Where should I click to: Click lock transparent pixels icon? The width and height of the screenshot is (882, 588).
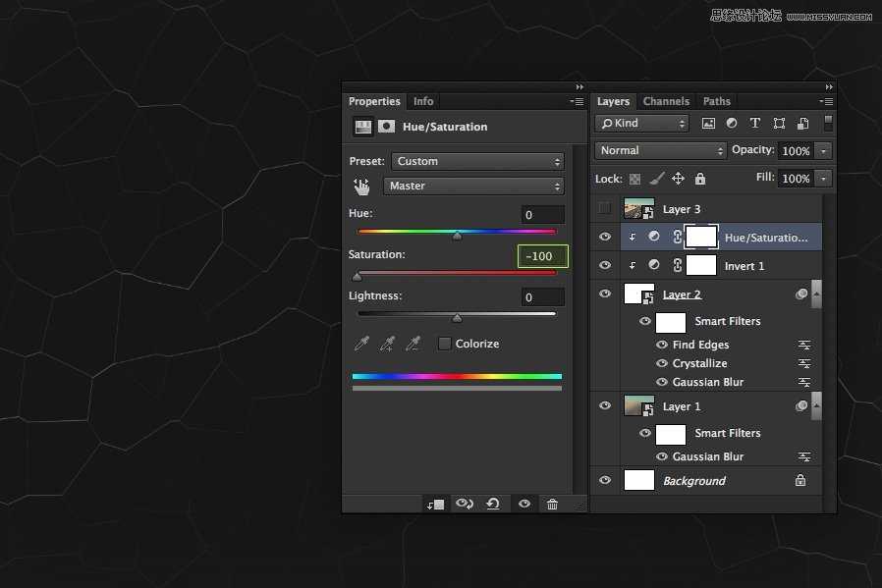coord(634,179)
